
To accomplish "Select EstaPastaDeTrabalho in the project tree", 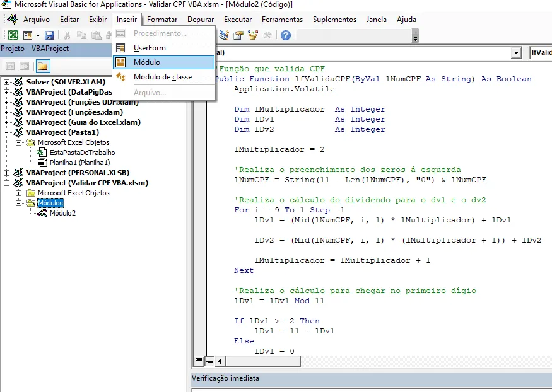I will 82,153.
